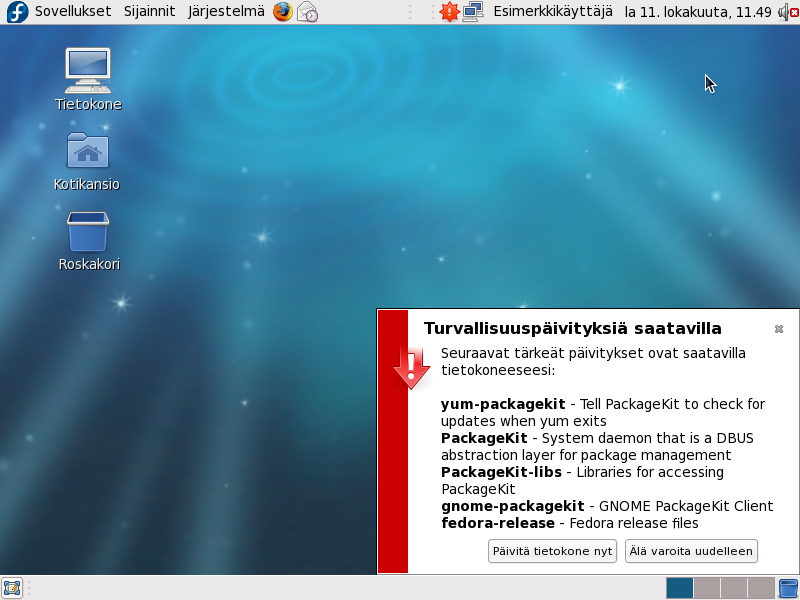Click the Päivitä tietokone nyt button
The width and height of the screenshot is (800, 600).
[552, 550]
